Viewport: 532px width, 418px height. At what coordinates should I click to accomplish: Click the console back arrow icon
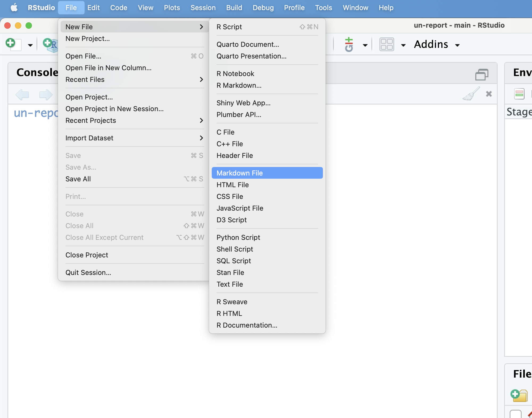(x=22, y=94)
